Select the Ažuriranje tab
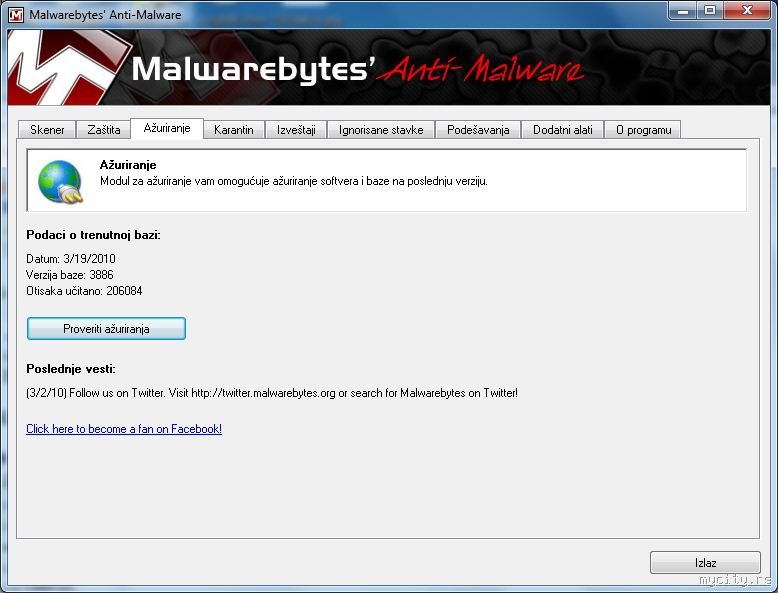This screenshot has height=593, width=778. 167,128
